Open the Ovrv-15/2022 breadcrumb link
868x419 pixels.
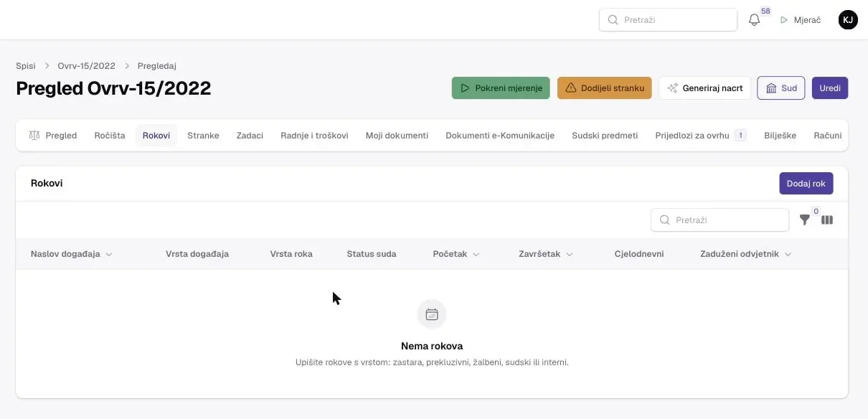pyautogui.click(x=86, y=66)
